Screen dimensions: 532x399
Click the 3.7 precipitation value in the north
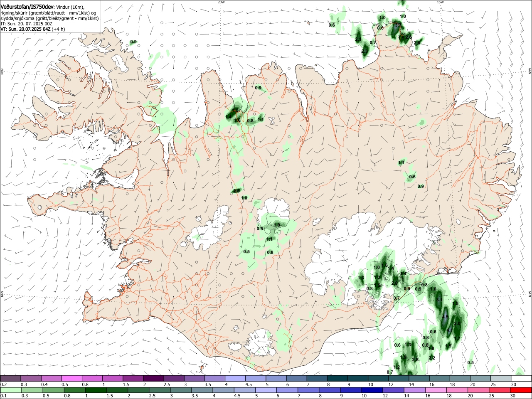coord(397,25)
